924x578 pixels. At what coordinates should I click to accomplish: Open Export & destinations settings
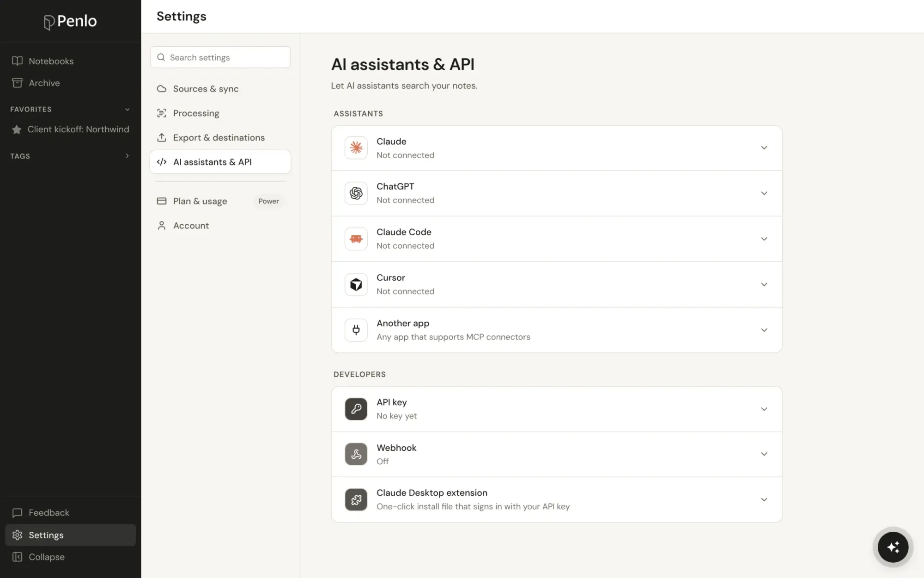(x=220, y=137)
